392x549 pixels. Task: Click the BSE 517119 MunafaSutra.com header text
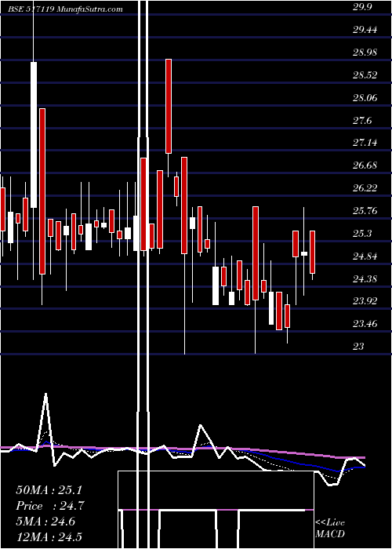pos(66,9)
